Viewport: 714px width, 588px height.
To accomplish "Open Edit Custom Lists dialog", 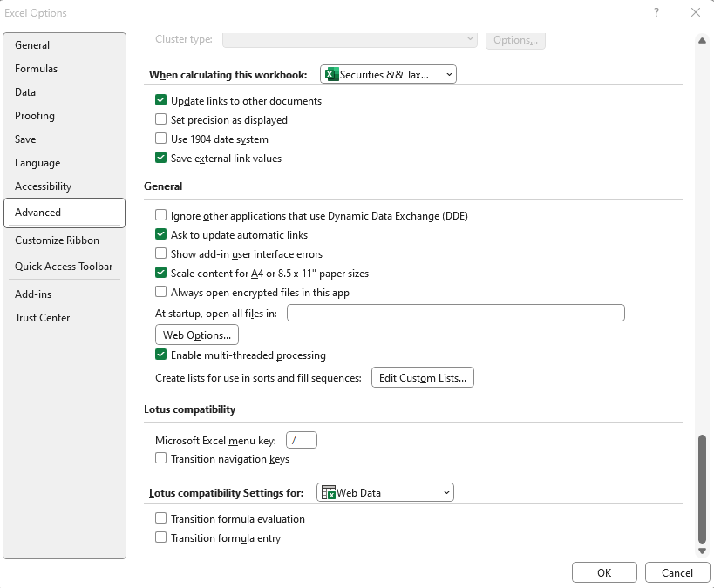I will pyautogui.click(x=423, y=378).
